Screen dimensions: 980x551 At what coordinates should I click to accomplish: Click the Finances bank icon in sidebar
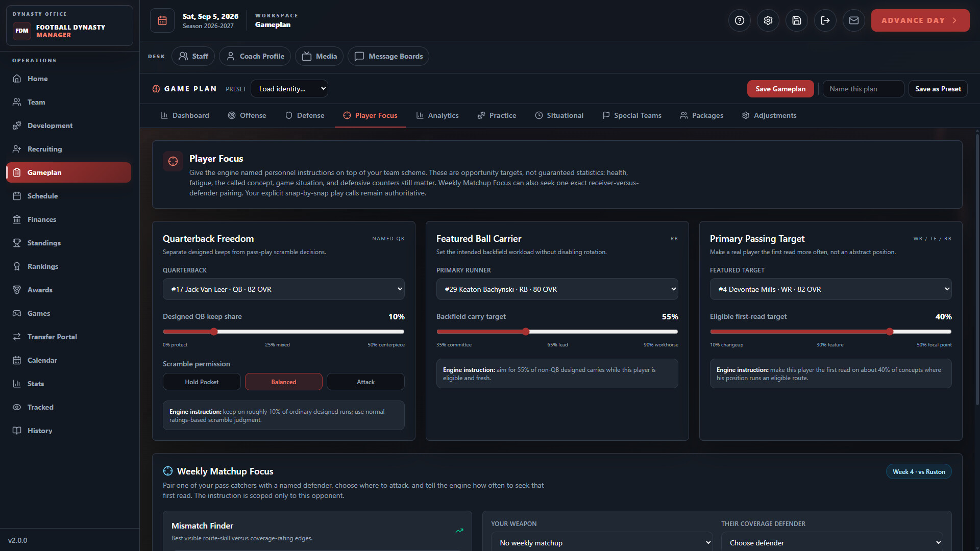[x=17, y=219]
